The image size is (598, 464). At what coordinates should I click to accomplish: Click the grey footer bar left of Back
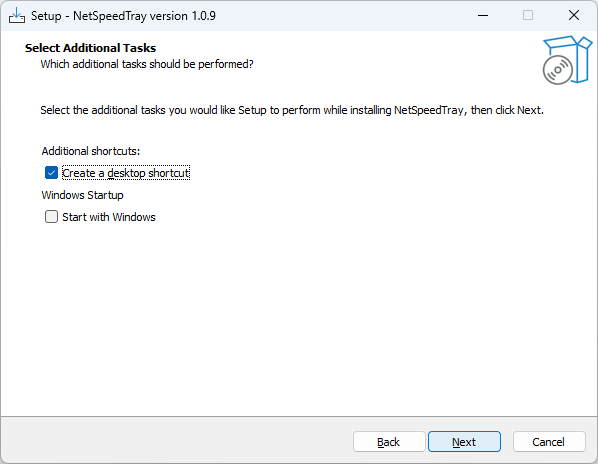pyautogui.click(x=175, y=441)
